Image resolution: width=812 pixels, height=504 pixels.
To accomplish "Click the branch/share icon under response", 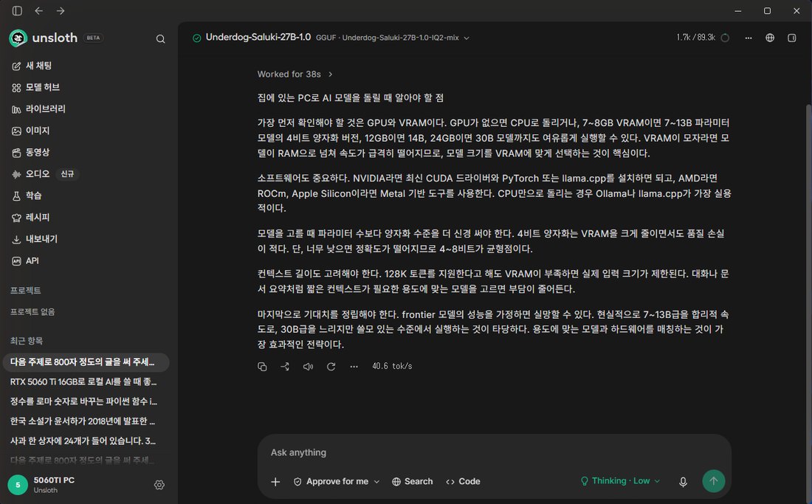I will (285, 366).
